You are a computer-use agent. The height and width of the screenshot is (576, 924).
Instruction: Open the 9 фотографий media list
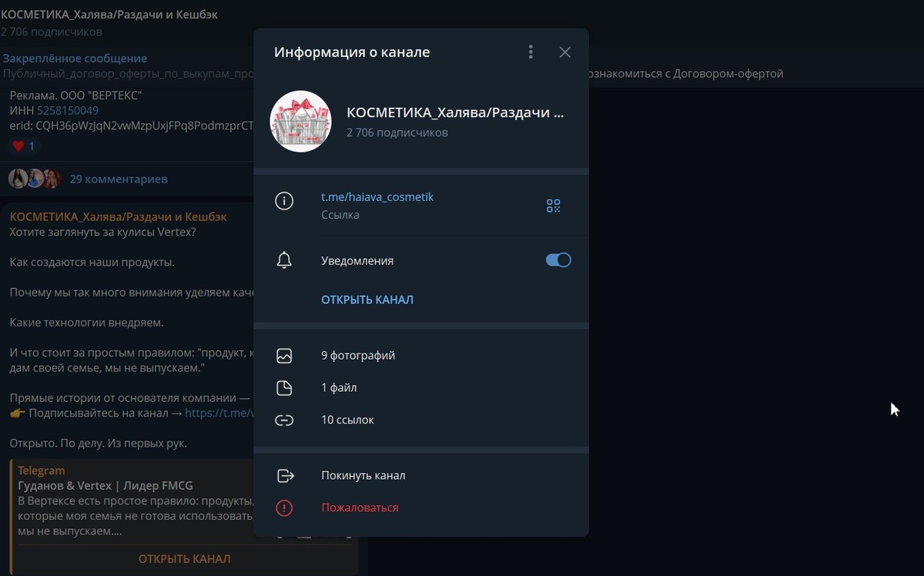(x=421, y=356)
